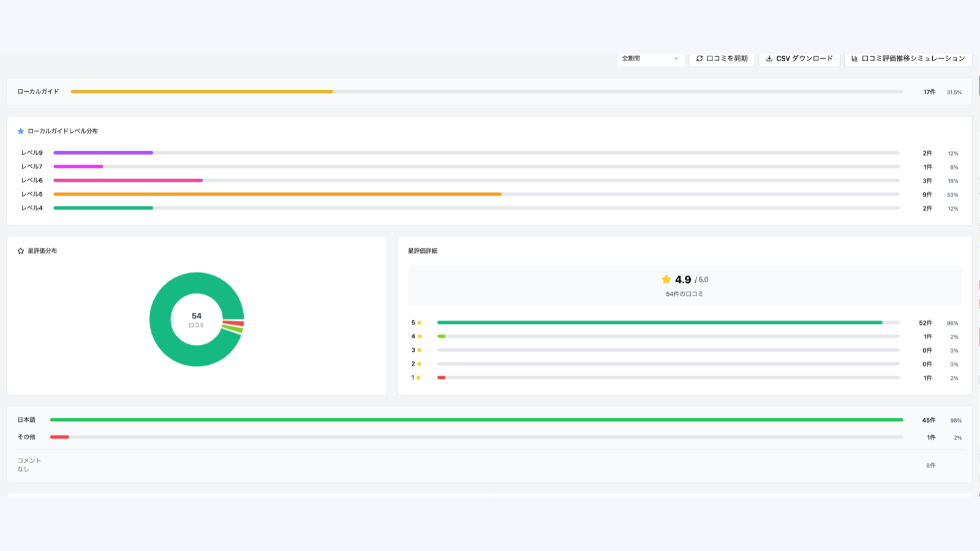Click the star icon in the 2-star row

420,364
